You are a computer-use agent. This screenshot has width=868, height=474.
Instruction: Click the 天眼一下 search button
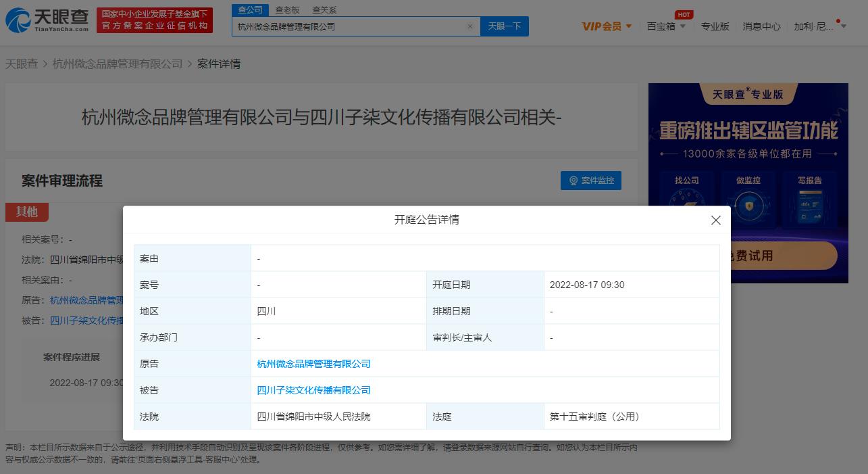click(505, 26)
